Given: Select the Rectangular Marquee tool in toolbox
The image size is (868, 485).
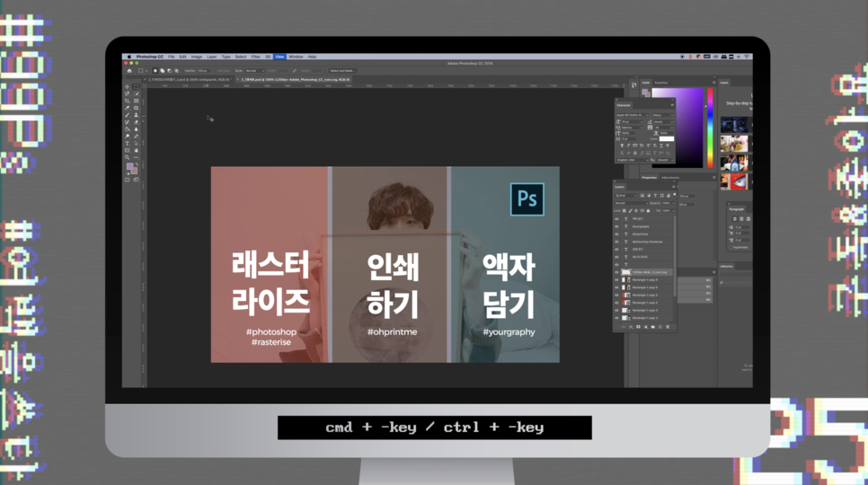Looking at the screenshot, I should coord(137,87).
